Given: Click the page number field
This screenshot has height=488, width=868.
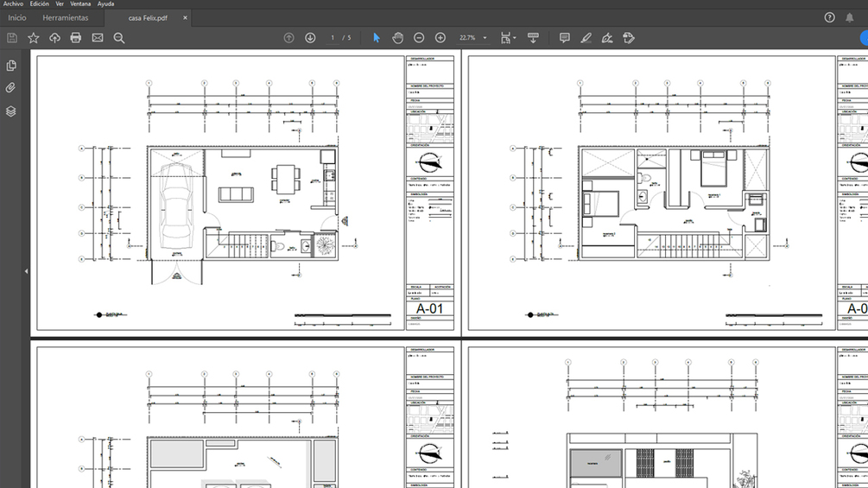Looking at the screenshot, I should coord(333,38).
